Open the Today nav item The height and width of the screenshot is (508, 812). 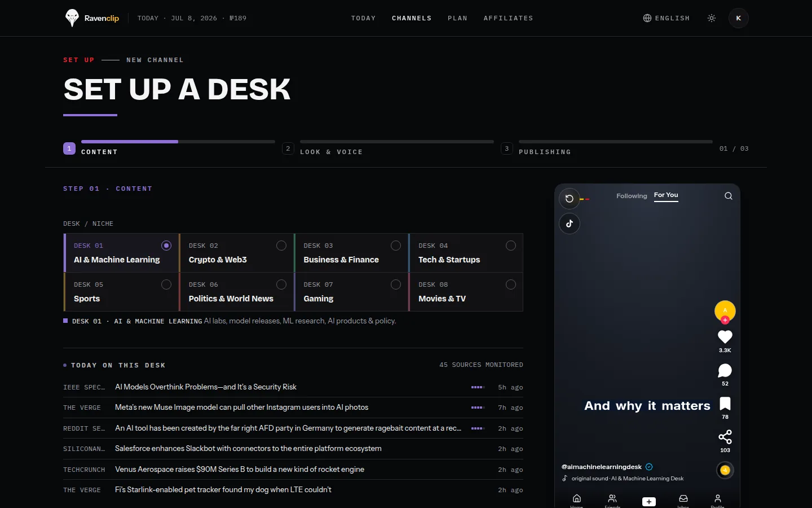point(363,18)
